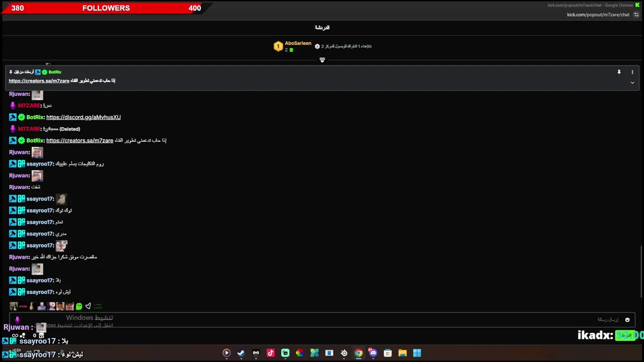Click the emote image in Rjuwan's first message
Screen dimensions: 644x362
click(x=37, y=95)
